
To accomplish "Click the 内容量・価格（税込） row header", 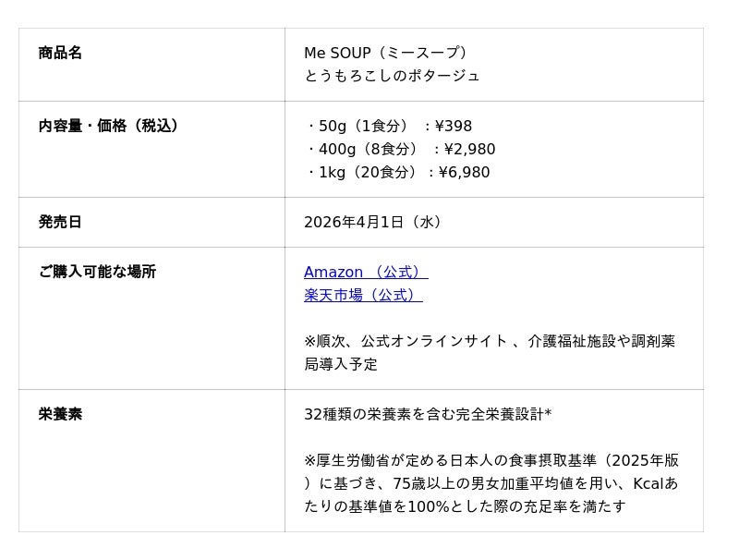I will click(108, 126).
